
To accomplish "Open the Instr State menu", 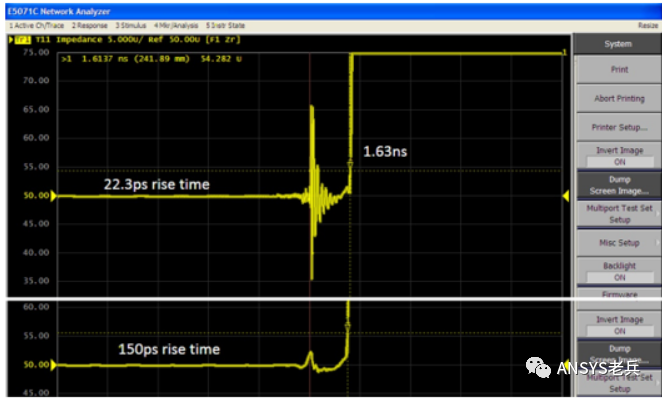I will point(225,25).
